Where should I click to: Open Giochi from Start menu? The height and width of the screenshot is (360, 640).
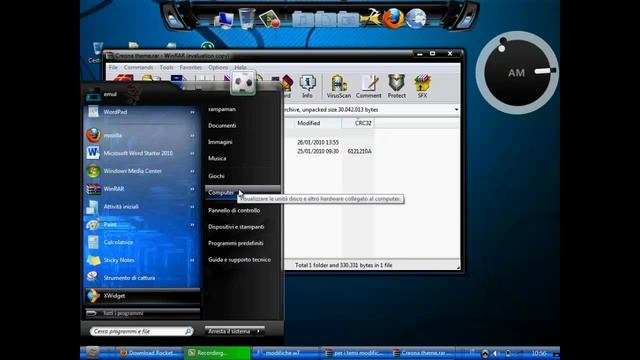tap(216, 176)
